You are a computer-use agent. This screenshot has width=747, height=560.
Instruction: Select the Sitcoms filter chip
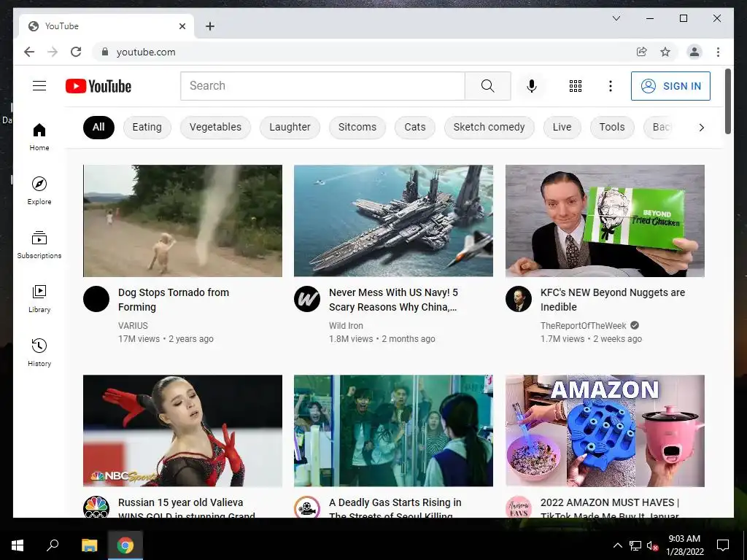tap(357, 127)
